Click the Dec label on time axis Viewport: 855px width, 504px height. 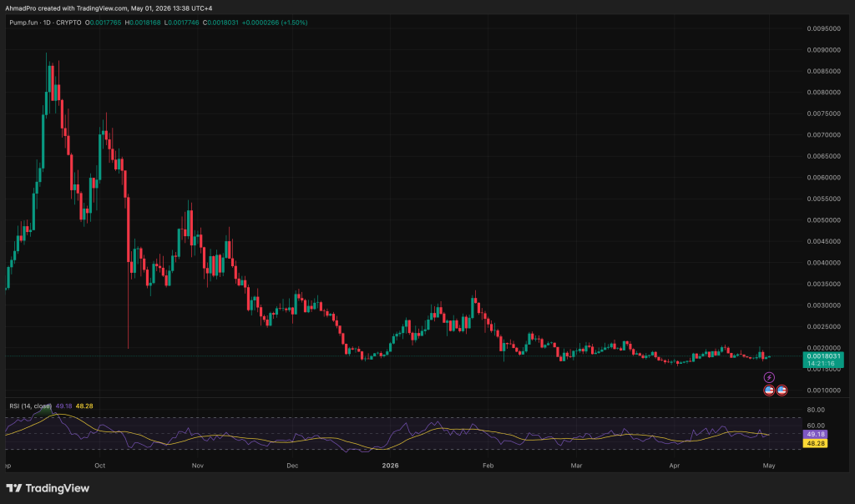click(x=292, y=466)
